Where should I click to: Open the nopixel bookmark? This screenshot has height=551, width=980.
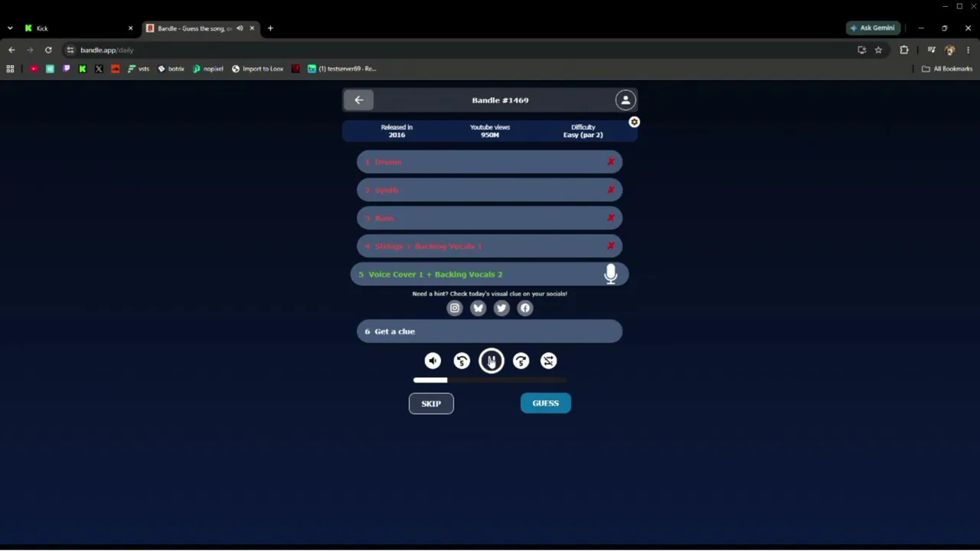pyautogui.click(x=208, y=69)
